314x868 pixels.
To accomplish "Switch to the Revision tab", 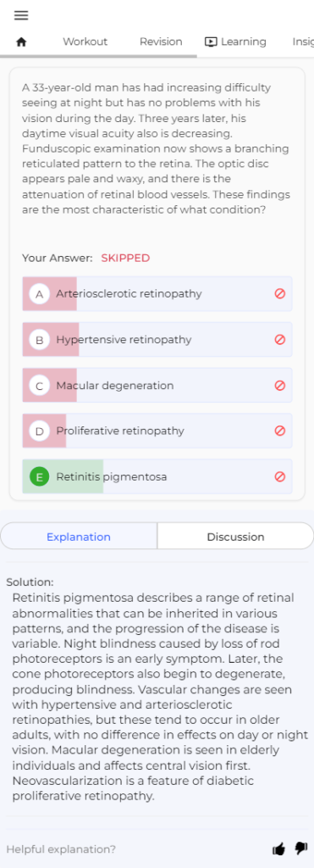I will (x=161, y=42).
